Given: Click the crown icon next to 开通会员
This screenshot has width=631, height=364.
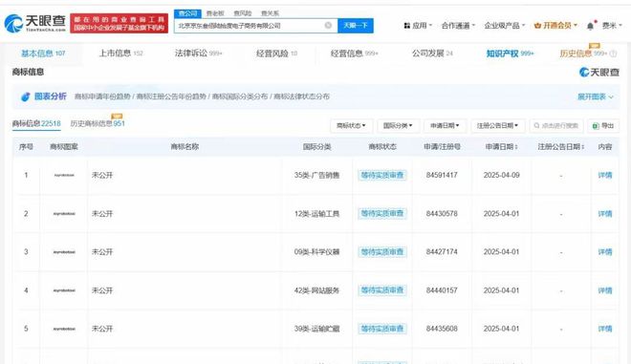Looking at the screenshot, I should click(x=537, y=26).
